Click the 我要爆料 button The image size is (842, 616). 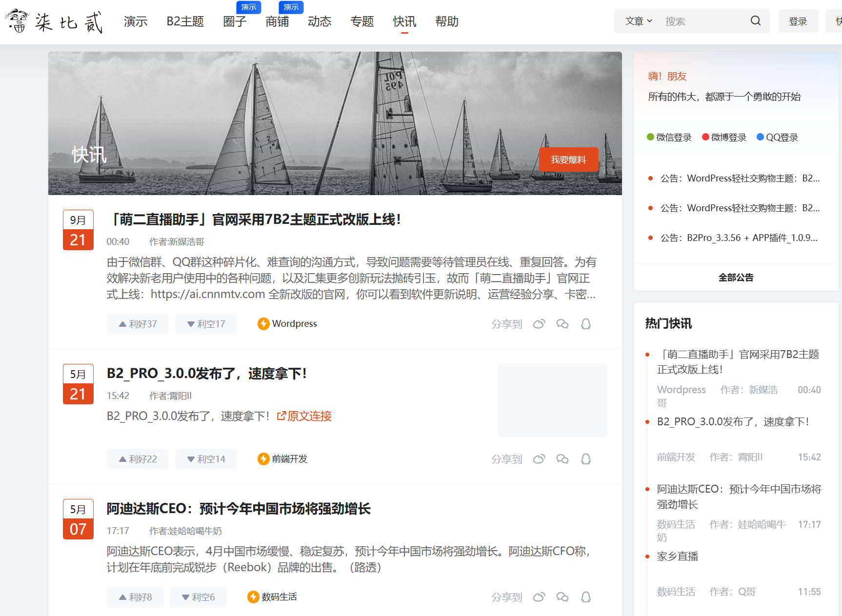568,159
